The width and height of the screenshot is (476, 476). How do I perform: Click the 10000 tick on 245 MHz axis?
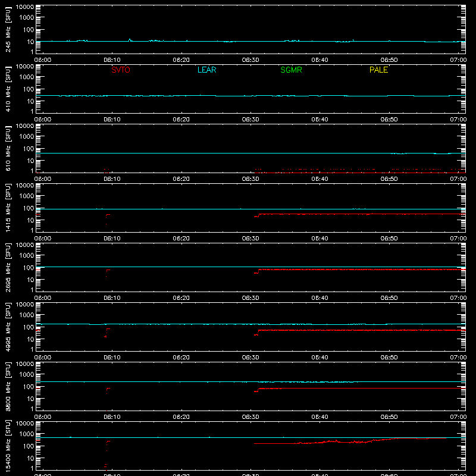click(25, 7)
